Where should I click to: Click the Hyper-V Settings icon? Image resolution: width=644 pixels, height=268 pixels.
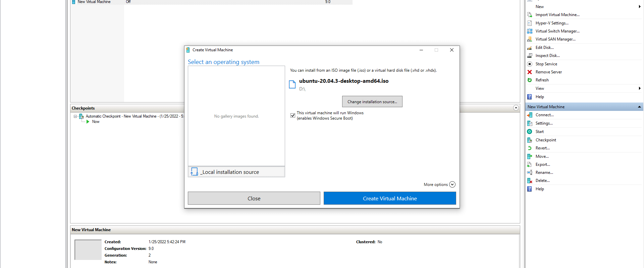pos(530,23)
